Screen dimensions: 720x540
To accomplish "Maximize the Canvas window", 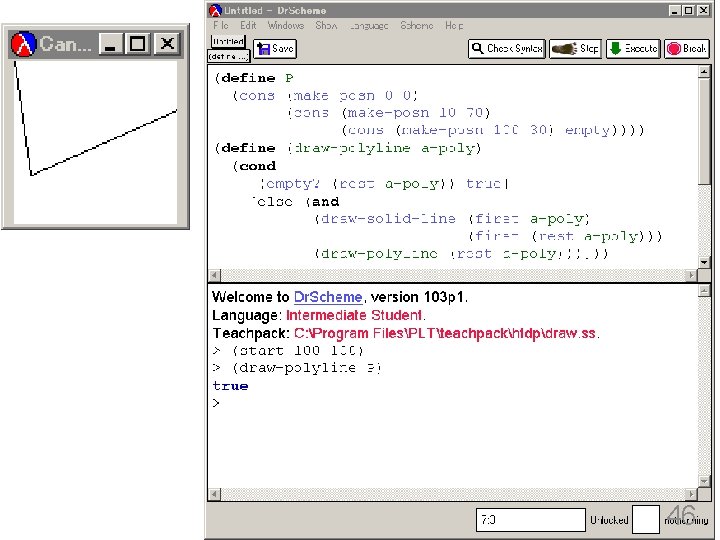I will coord(138,45).
